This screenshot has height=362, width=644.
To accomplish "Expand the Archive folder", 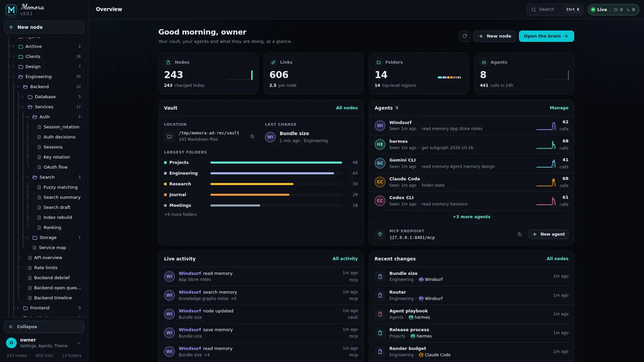I will (x=13, y=47).
